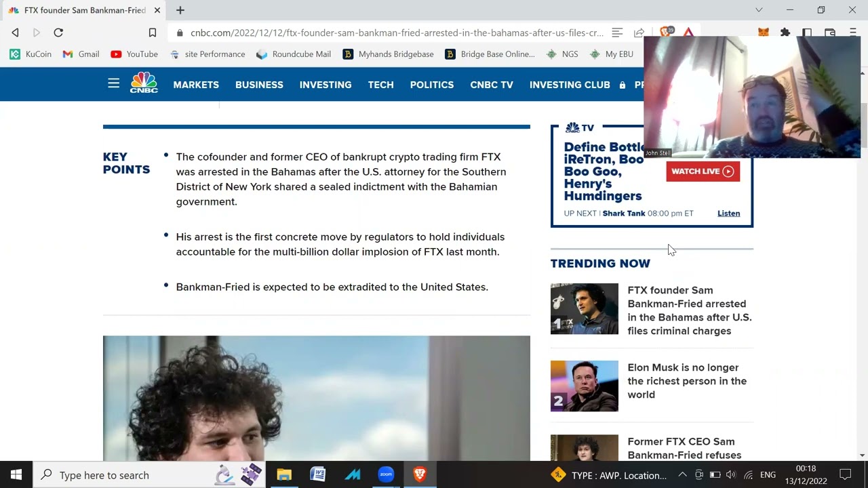Open thumbnail of trending story number 1
The height and width of the screenshot is (488, 868).
585,309
